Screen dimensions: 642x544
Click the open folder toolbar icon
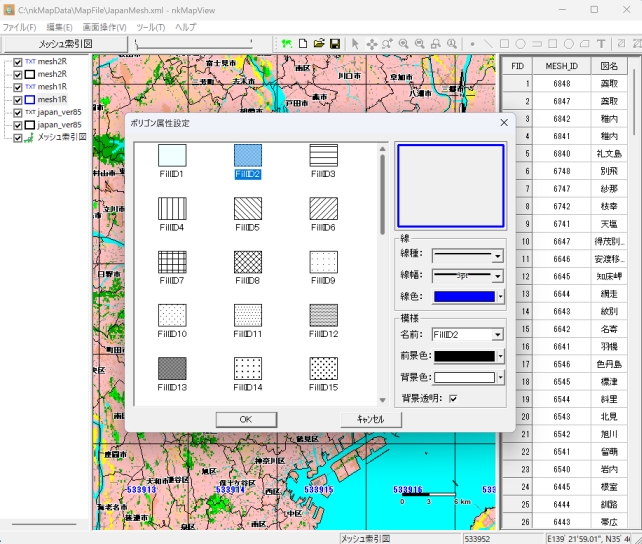pyautogui.click(x=319, y=44)
